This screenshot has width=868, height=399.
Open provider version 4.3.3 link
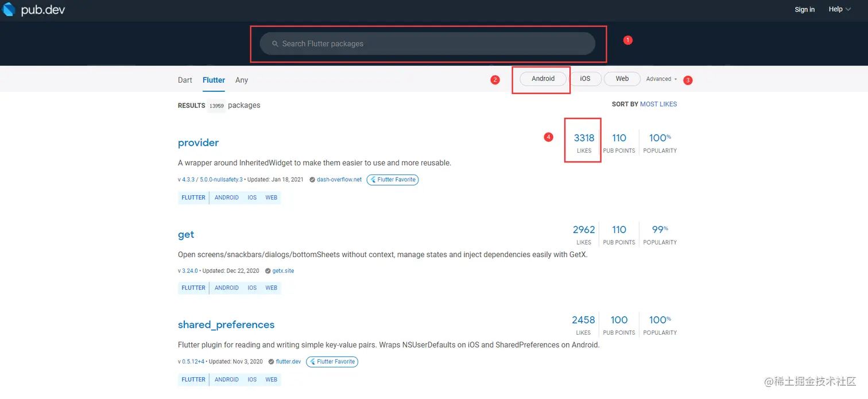coord(189,180)
